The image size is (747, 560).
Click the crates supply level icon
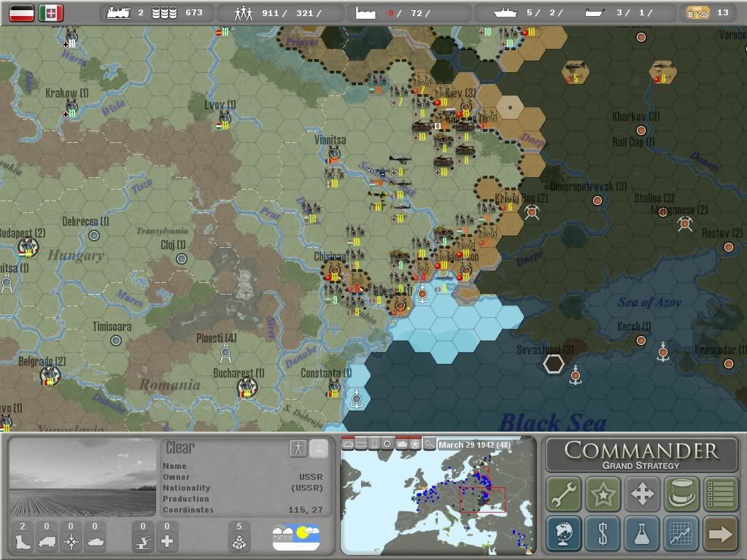(239, 542)
